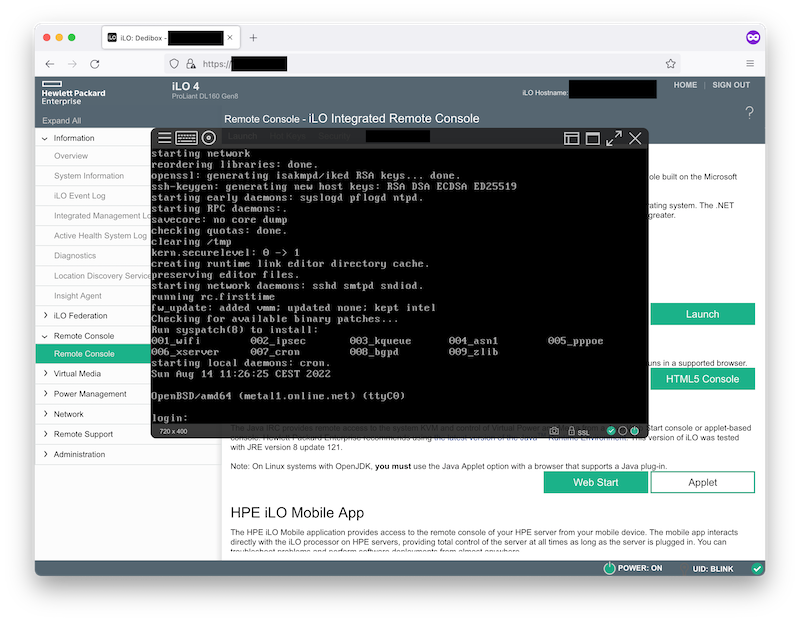Click the console UID circle indicator
Image resolution: width=800 pixels, height=622 pixels.
[622, 431]
